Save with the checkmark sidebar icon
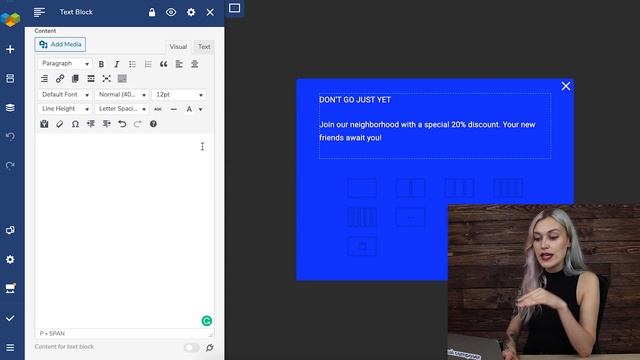Screen dimensions: 640x360 [x=10, y=318]
